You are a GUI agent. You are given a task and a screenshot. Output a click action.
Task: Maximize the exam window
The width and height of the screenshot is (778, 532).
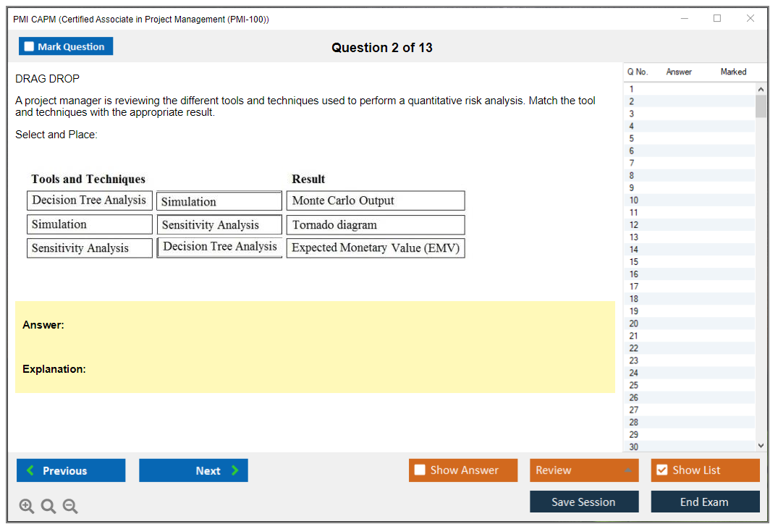(x=717, y=19)
